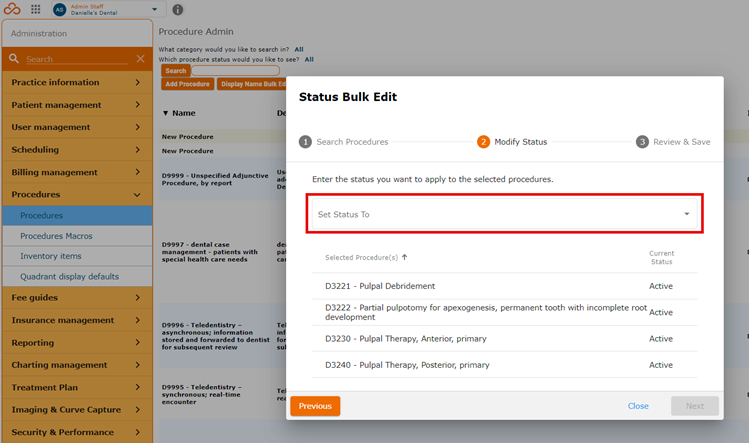Click the magnifier icon in sidebar search

(x=14, y=58)
